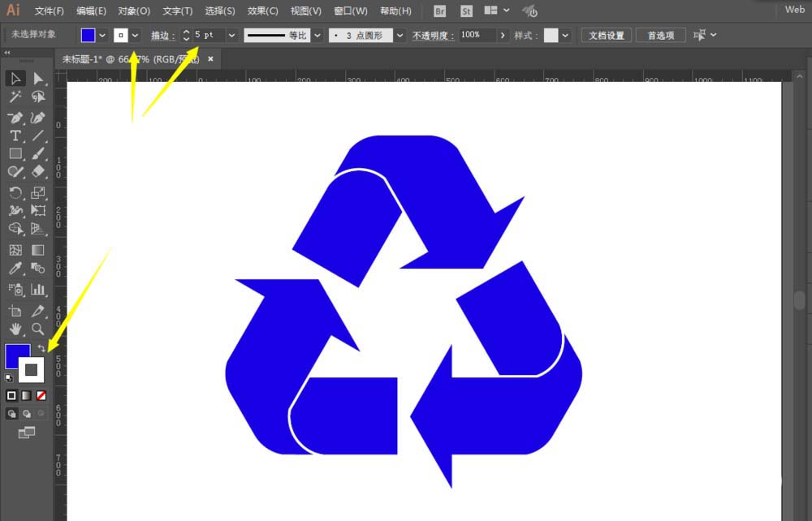Viewport: 812px width, 521px height.
Task: Select the Rotate tool
Action: 15,193
